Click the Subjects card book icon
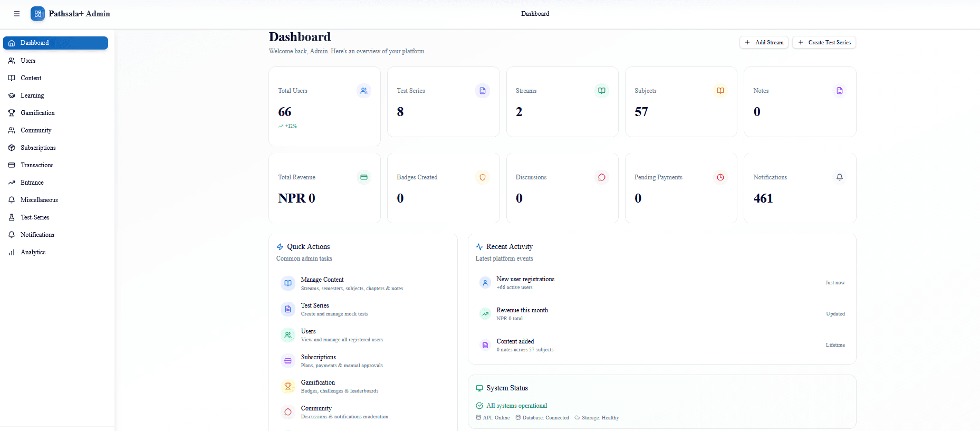The height and width of the screenshot is (431, 980). (720, 91)
